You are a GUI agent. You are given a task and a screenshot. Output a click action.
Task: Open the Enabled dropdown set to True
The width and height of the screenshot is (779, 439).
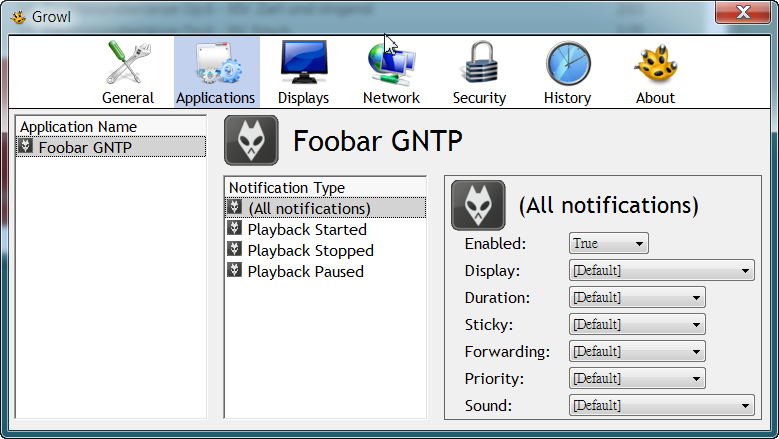pos(609,243)
